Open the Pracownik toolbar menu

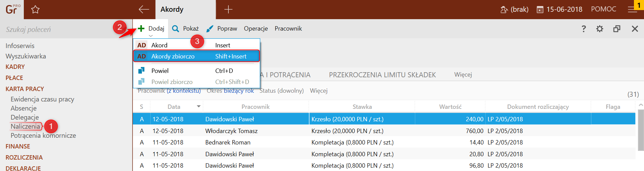[x=288, y=29]
